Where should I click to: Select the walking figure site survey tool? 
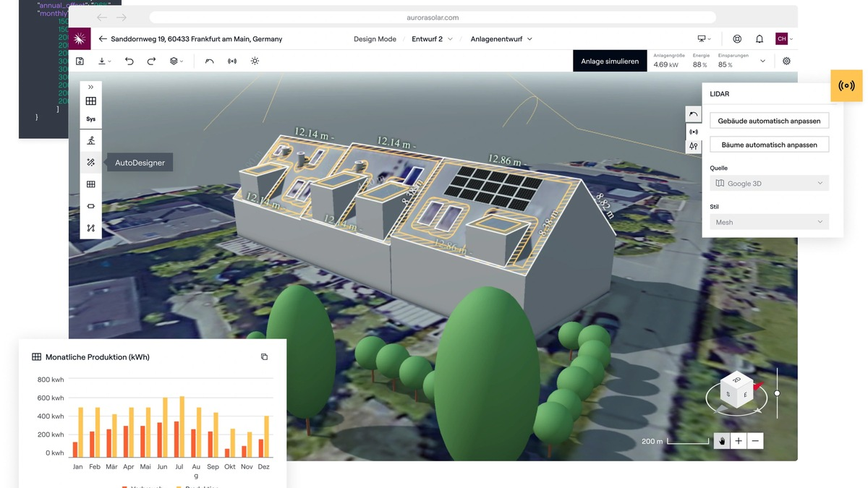tap(90, 140)
